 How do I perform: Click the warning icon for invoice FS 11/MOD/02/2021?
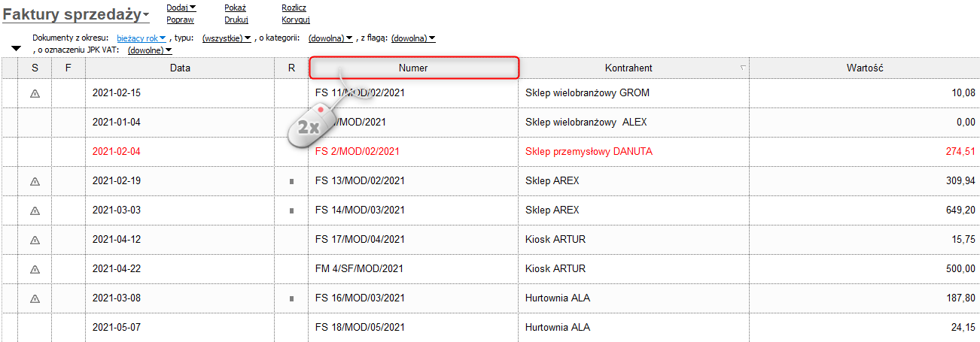35,94
